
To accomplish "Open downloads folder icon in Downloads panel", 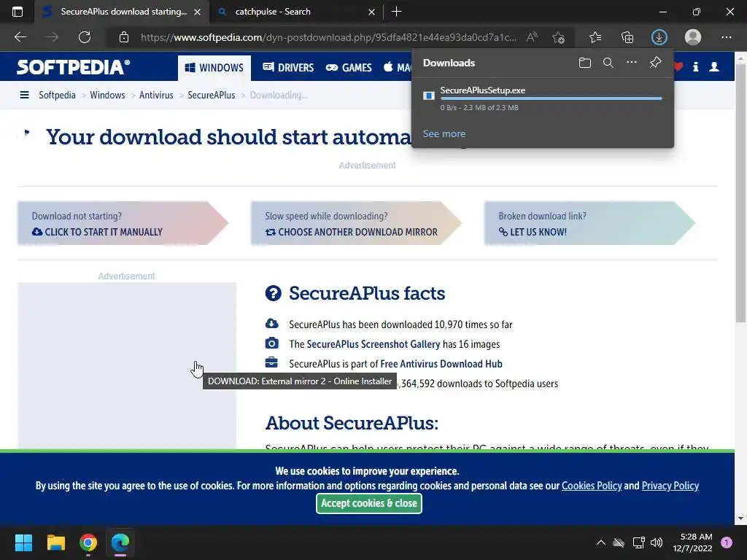I will tap(585, 63).
